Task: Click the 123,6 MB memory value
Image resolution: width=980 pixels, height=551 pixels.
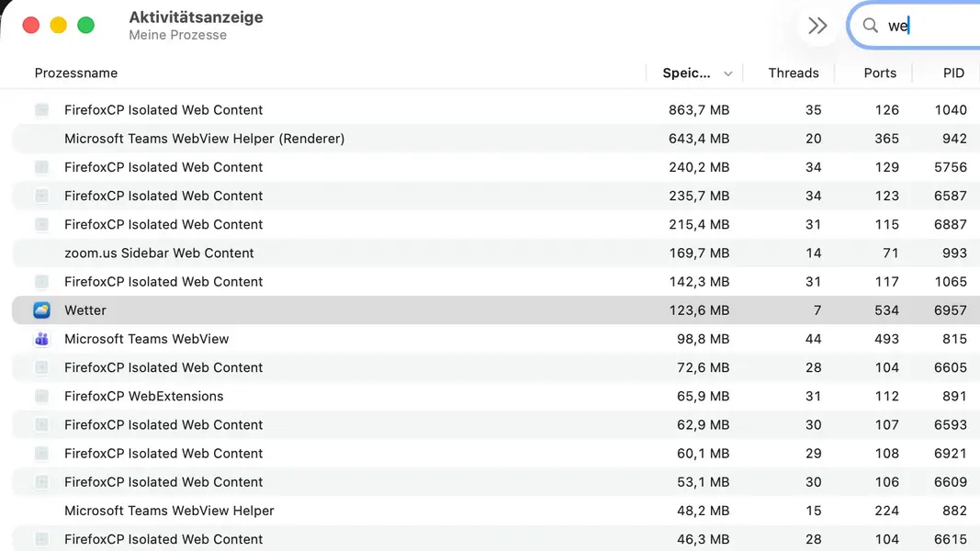Action: (699, 309)
